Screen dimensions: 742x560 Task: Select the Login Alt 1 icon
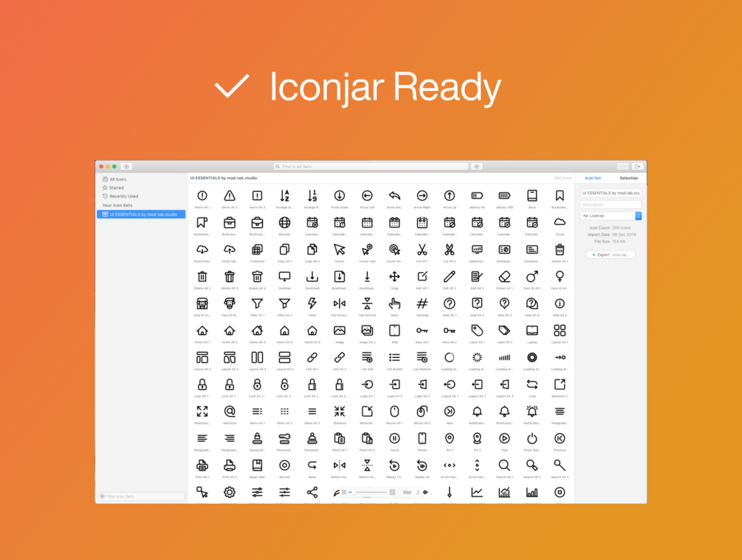pyautogui.click(x=367, y=384)
